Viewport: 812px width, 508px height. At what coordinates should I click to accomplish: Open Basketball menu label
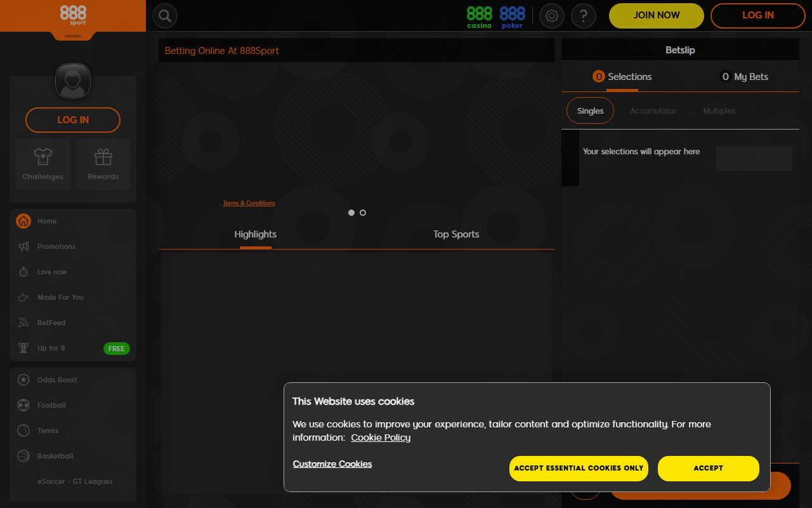coord(55,456)
